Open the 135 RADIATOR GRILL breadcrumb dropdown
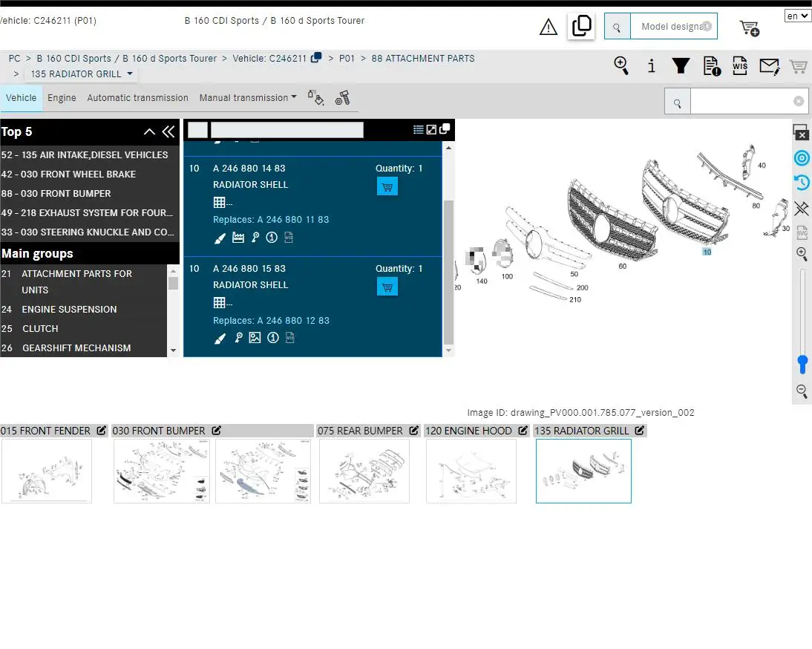812x649 pixels. point(82,74)
